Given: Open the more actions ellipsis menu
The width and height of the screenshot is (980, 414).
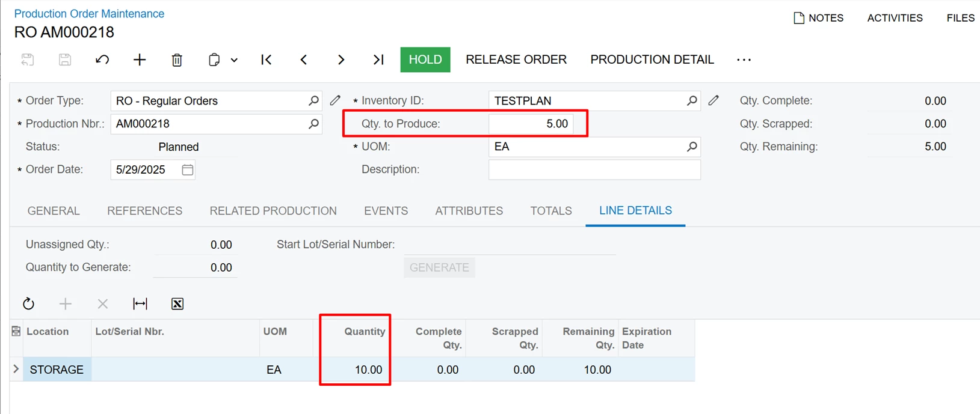Looking at the screenshot, I should [x=744, y=59].
